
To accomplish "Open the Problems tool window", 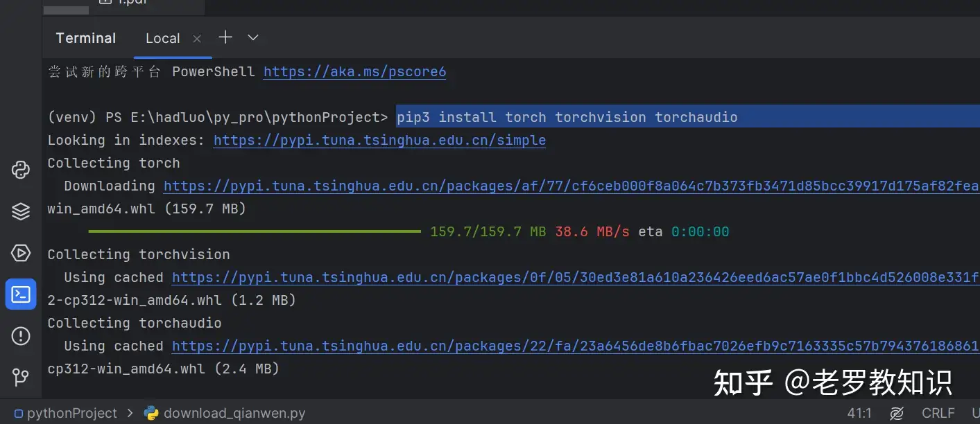I will pyautogui.click(x=21, y=335).
